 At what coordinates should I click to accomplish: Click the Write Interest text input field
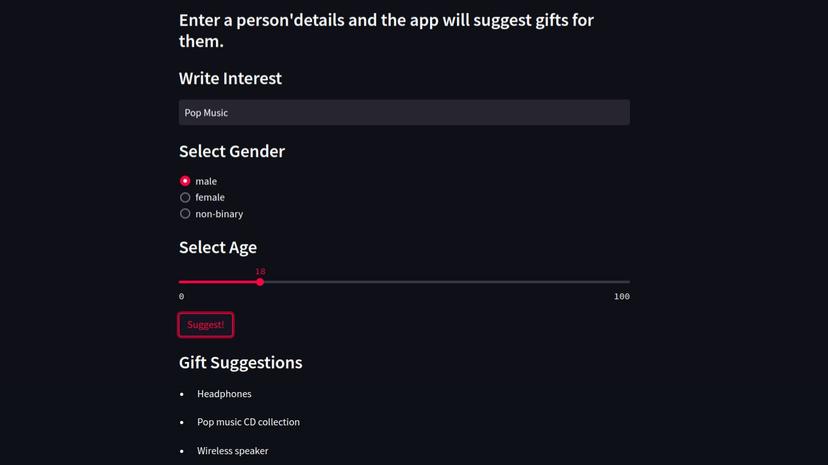(x=404, y=112)
